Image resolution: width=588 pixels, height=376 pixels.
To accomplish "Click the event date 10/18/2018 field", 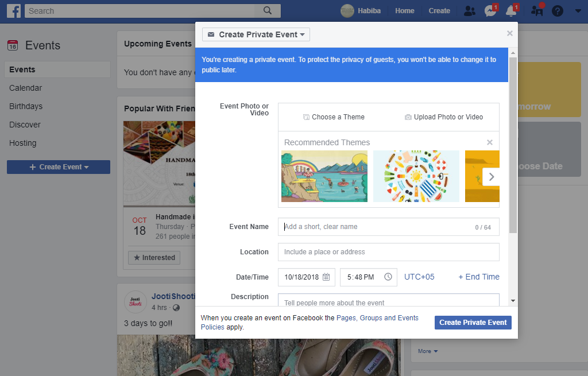I will coord(307,277).
